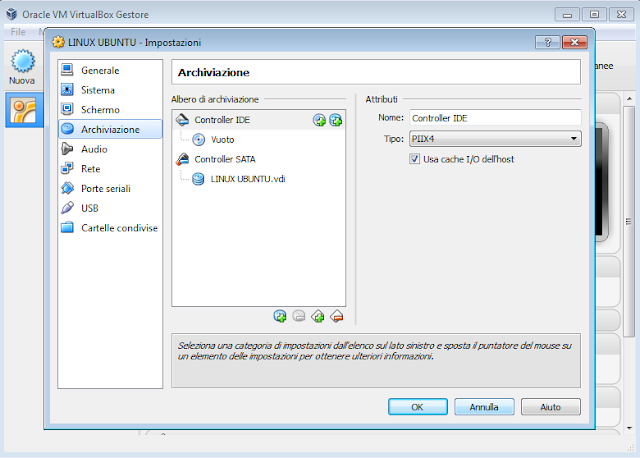Click the Archiviazione disk icon
The image size is (640, 458).
[x=67, y=129]
